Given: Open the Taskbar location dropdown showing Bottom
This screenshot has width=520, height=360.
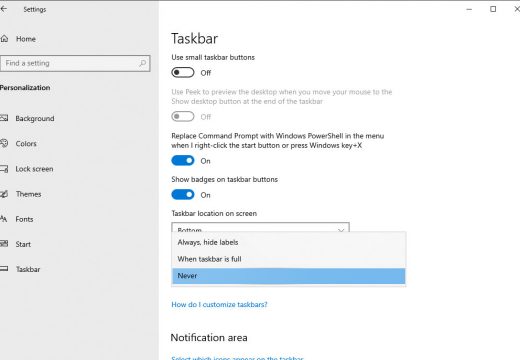Looking at the screenshot, I should (260, 227).
